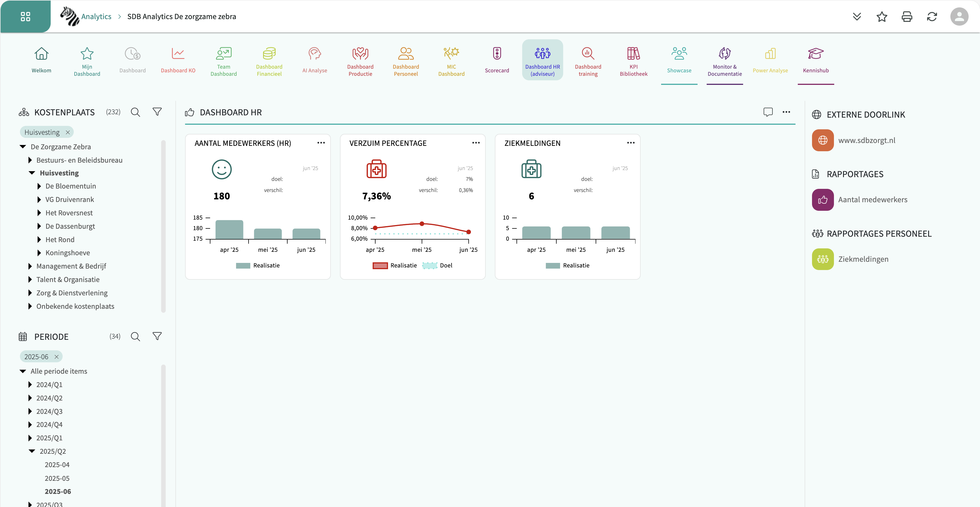
Task: Toggle Doel legend swatch in Verzuim chart
Action: tap(430, 265)
